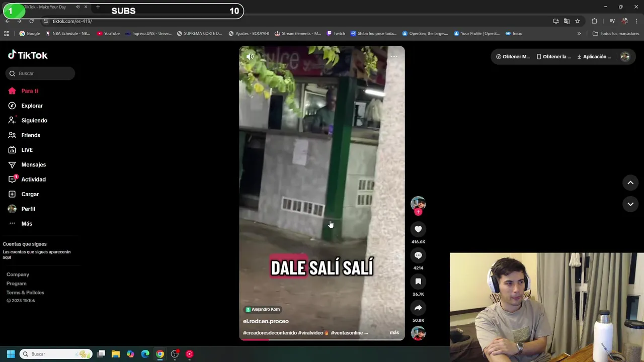Open Todos los marcadores folder

[616, 34]
